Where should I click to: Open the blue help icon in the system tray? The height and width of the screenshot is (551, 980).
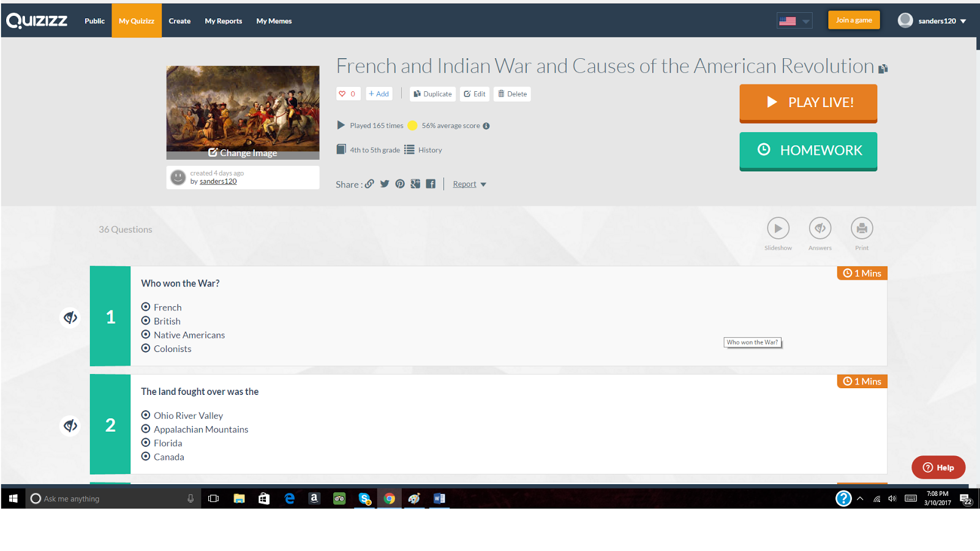843,498
